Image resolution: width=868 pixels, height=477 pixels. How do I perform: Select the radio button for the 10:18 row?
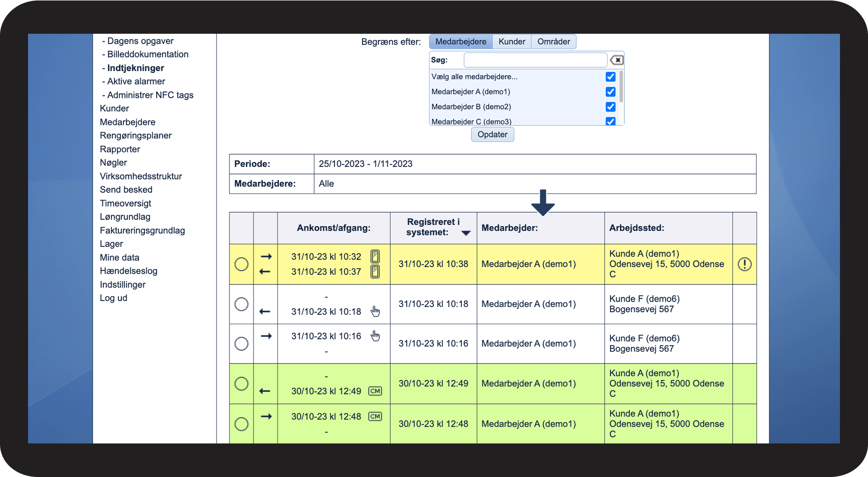pyautogui.click(x=241, y=304)
